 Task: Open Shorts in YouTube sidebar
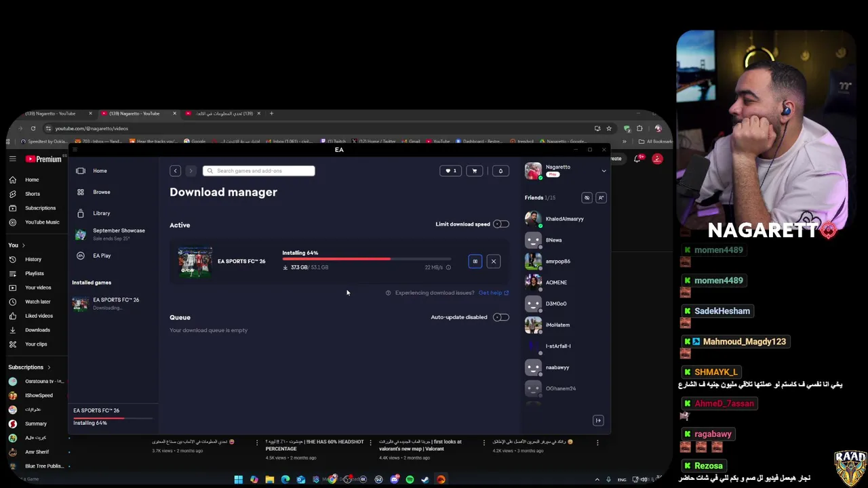(x=33, y=194)
